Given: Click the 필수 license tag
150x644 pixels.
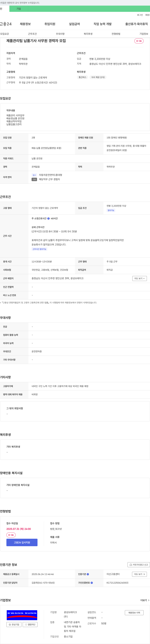Looking at the screenshot, I should point(34,175).
